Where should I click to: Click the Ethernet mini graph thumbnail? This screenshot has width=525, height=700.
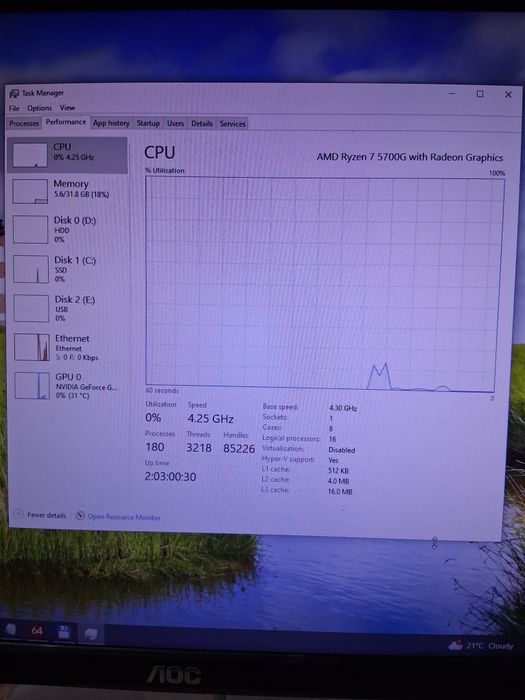[32, 347]
